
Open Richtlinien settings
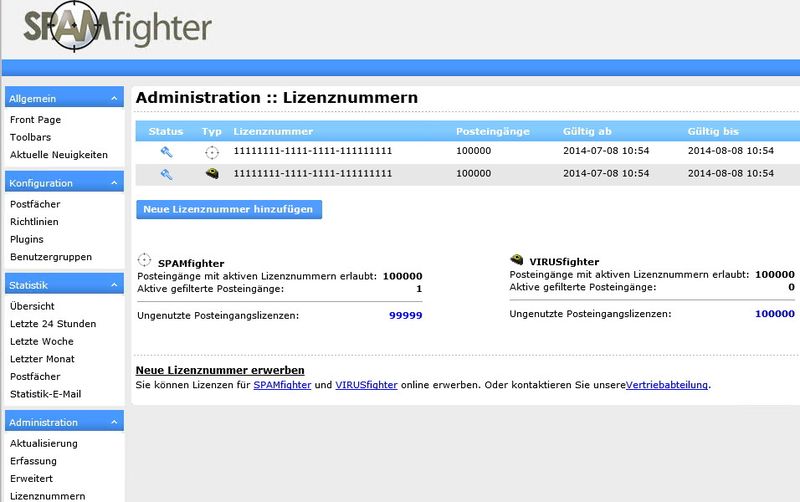click(x=34, y=221)
